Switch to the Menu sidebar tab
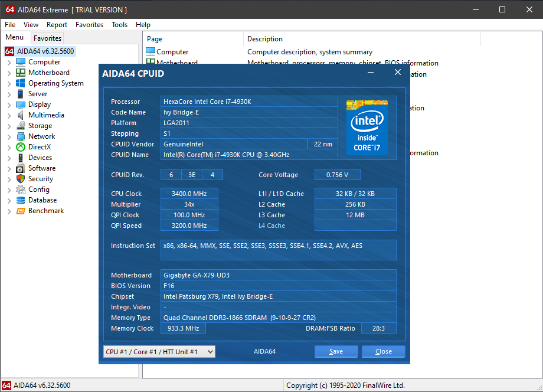The width and height of the screenshot is (543, 392). click(x=15, y=37)
